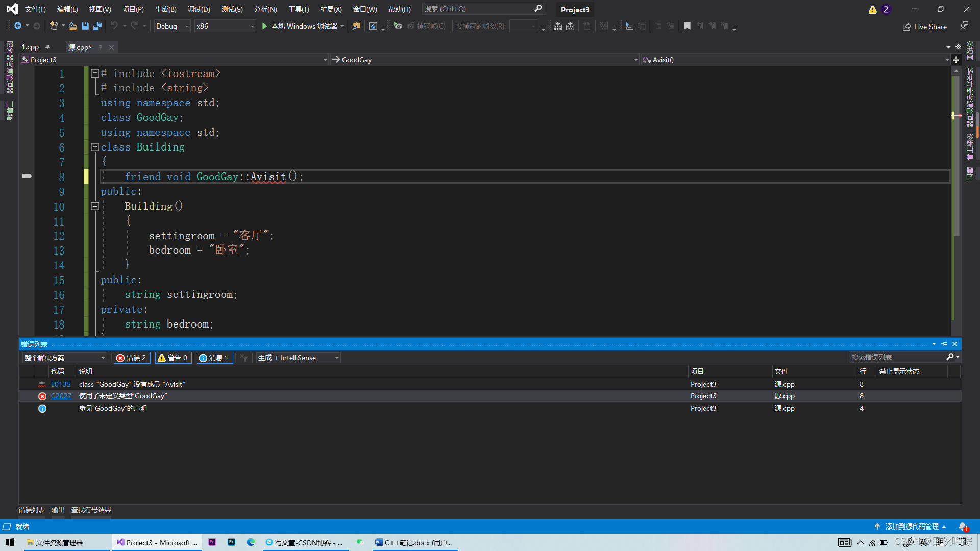Click the bookmark toolbar icon
Image resolution: width=980 pixels, height=551 pixels.
[687, 26]
